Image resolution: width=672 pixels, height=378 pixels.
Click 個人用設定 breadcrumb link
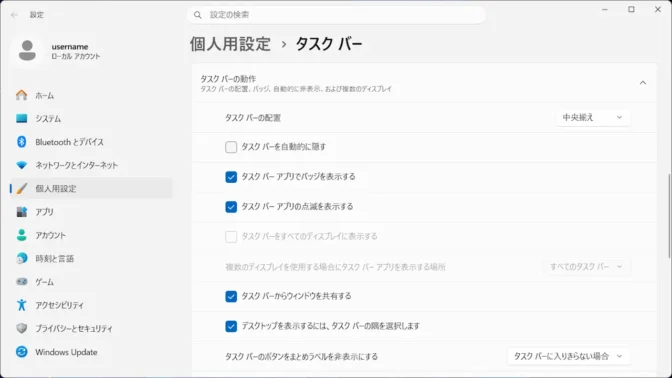[x=231, y=44]
